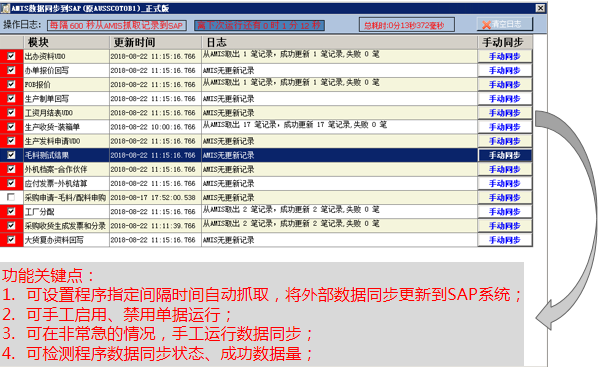Click the 操作日志 label
Image resolution: width=601 pixels, height=367 pixels.
coord(22,25)
